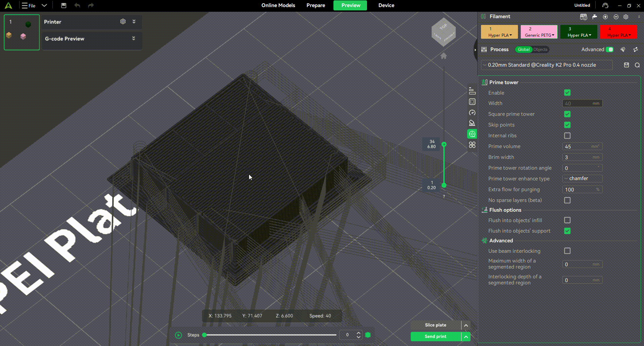644x346 pixels.
Task: Click the home view icon
Action: click(444, 56)
